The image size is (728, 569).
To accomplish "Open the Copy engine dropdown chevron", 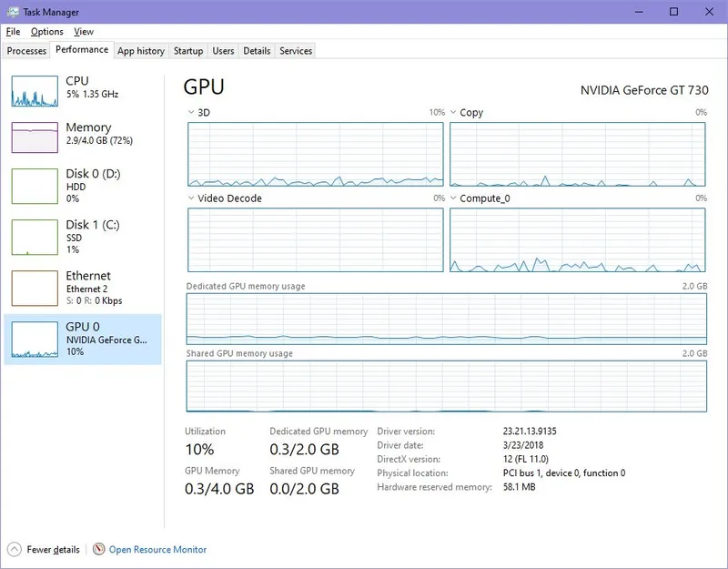I will [x=453, y=112].
